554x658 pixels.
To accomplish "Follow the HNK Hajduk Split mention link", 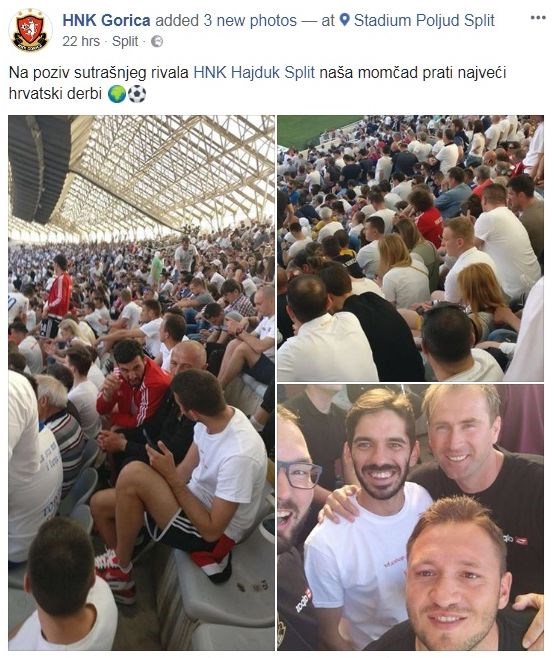I will (x=254, y=73).
